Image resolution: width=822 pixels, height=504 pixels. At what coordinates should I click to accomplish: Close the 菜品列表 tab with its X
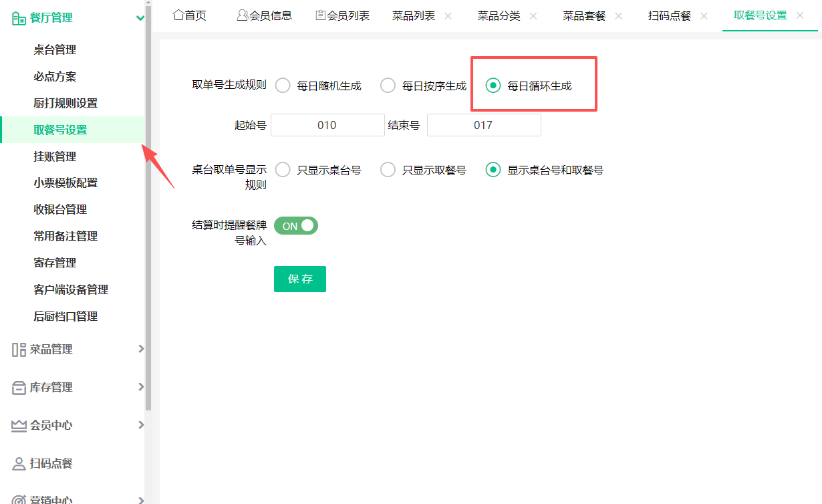point(448,16)
